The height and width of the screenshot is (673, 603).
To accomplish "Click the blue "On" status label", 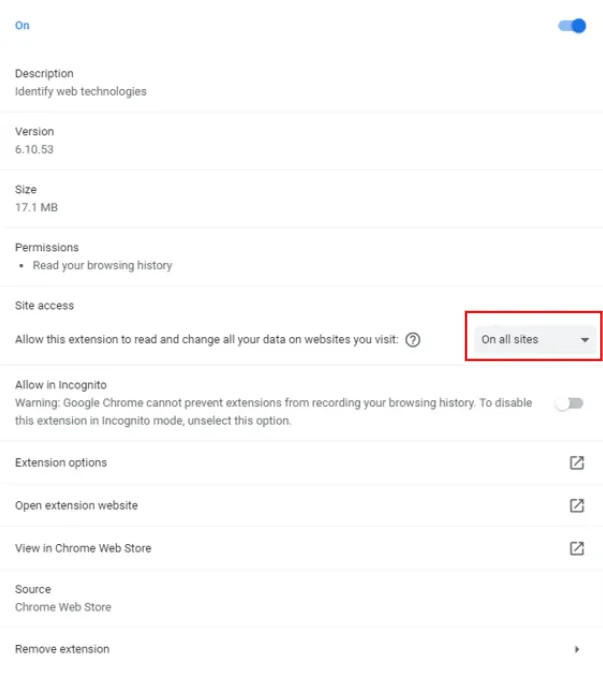I will (x=22, y=26).
